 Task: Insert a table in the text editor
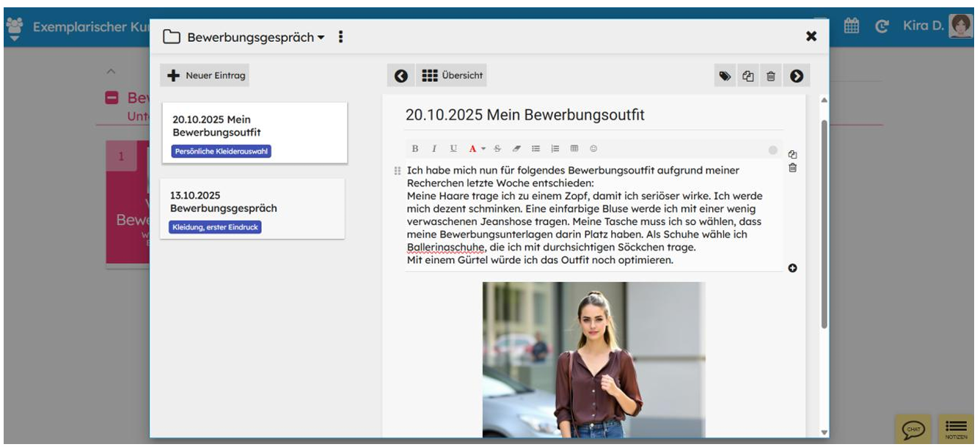(x=574, y=149)
